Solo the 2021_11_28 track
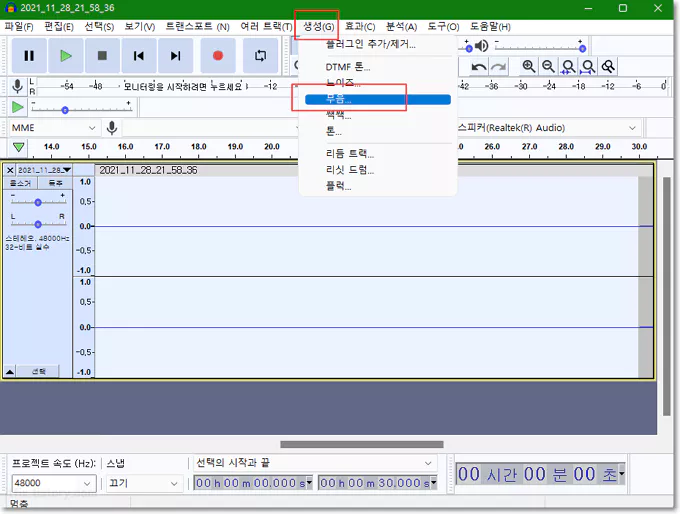680x514 pixels. [x=55, y=183]
